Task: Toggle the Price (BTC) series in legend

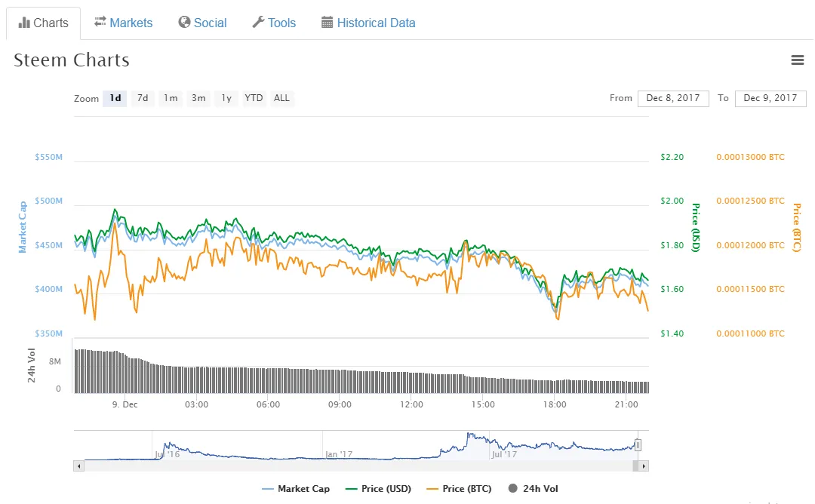Action: pyautogui.click(x=459, y=488)
